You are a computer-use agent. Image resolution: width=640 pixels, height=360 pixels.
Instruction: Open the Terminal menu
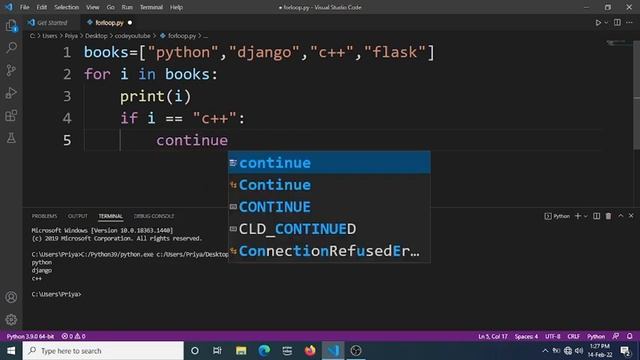pos(151,7)
